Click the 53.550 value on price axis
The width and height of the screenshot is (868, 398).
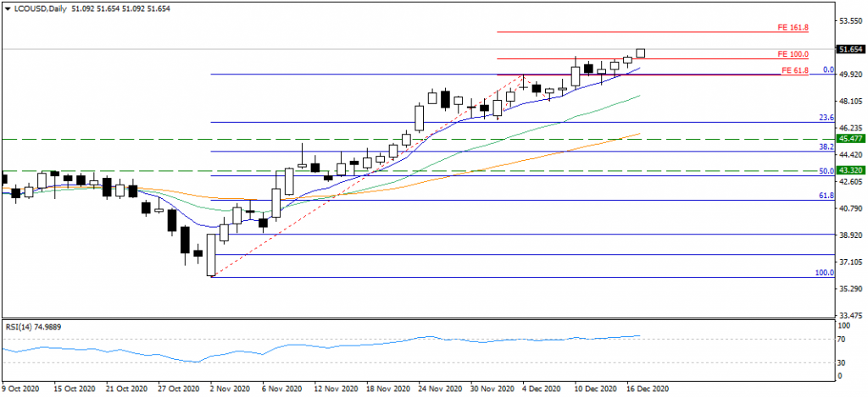coord(849,19)
